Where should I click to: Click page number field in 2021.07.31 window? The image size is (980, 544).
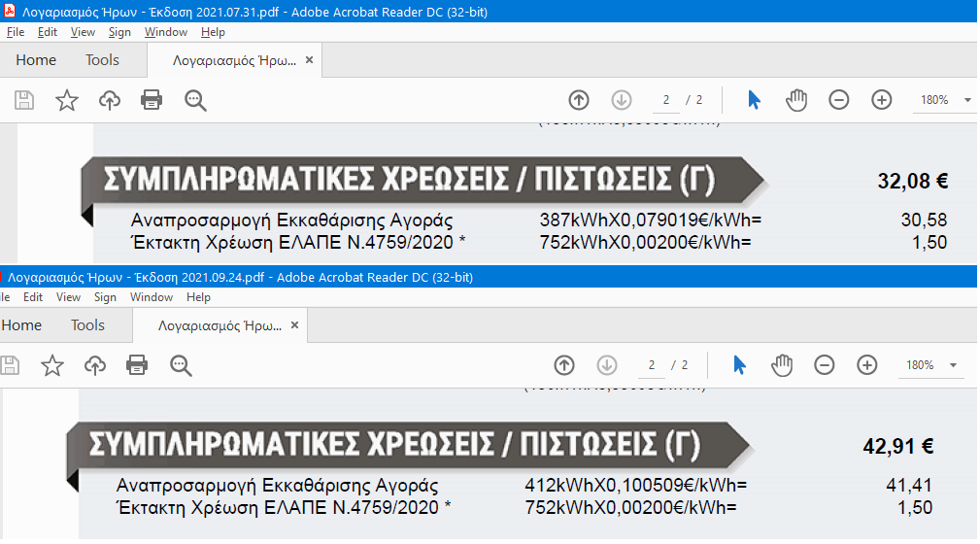pyautogui.click(x=666, y=100)
